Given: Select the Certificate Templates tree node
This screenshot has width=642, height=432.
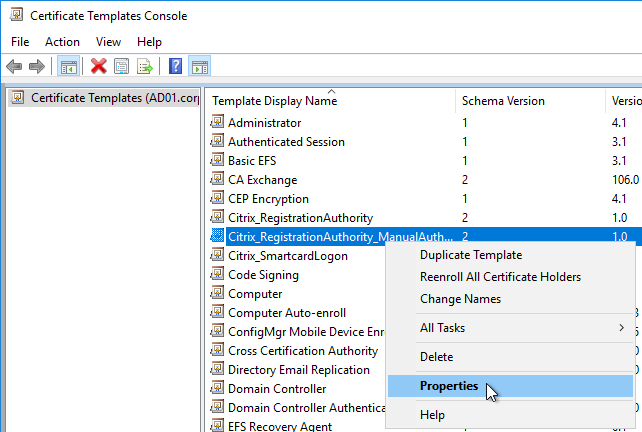Looking at the screenshot, I should (x=105, y=98).
